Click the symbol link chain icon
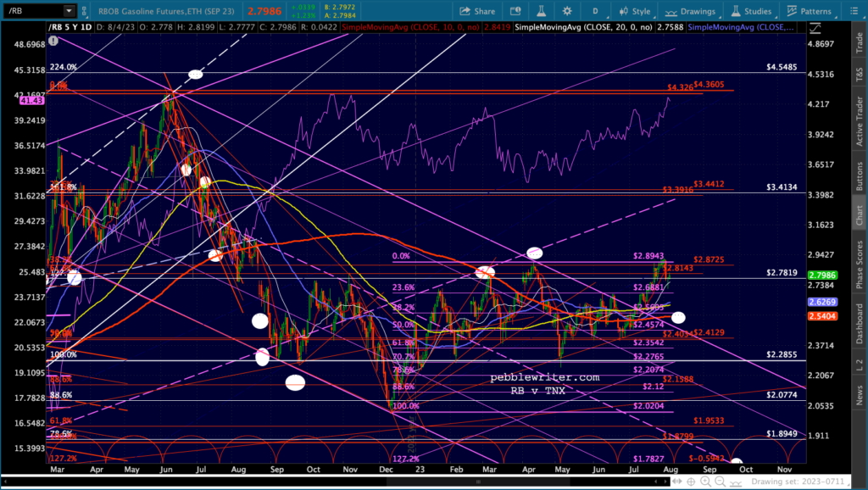Screen dimensions: 868x490 pyautogui.click(x=84, y=10)
